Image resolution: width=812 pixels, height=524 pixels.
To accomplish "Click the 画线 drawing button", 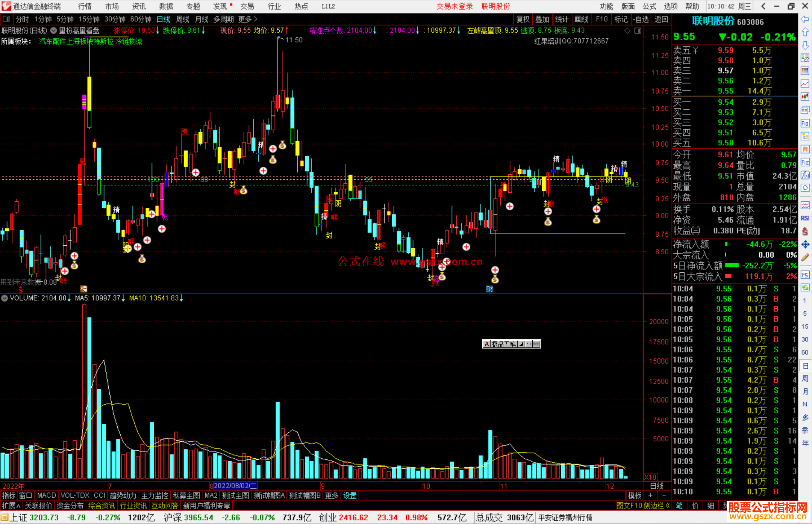I will point(582,19).
